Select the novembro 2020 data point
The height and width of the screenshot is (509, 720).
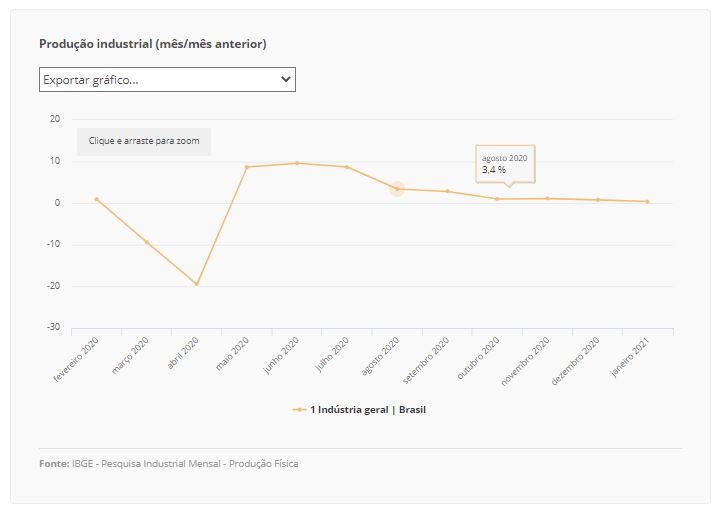[x=548, y=198]
